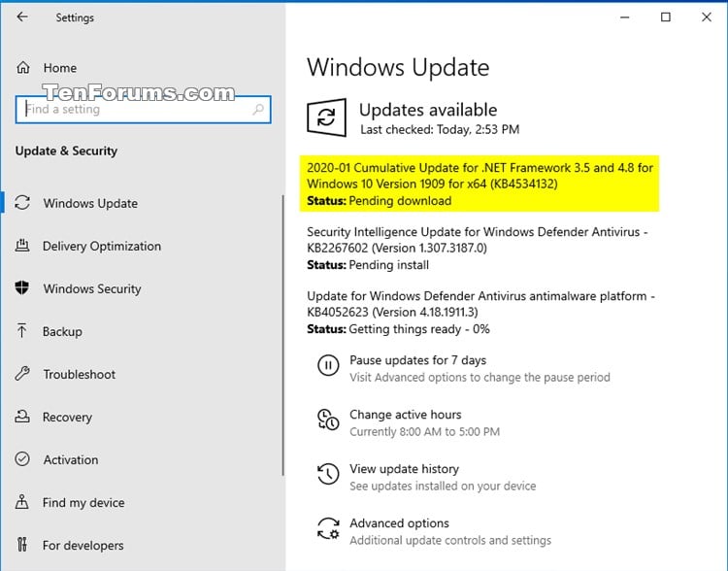Click the large Updates available refresh icon
Viewport: 728px width, 571px height.
pyautogui.click(x=326, y=118)
